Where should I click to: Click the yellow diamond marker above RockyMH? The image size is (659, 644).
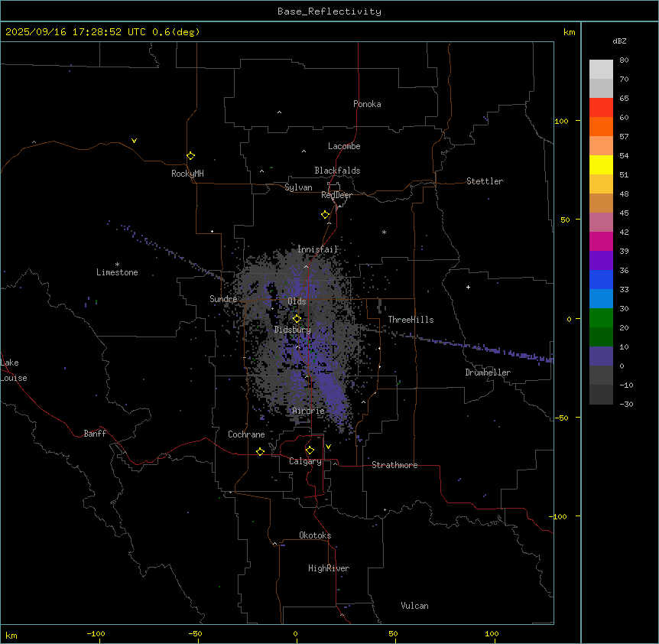(190, 156)
